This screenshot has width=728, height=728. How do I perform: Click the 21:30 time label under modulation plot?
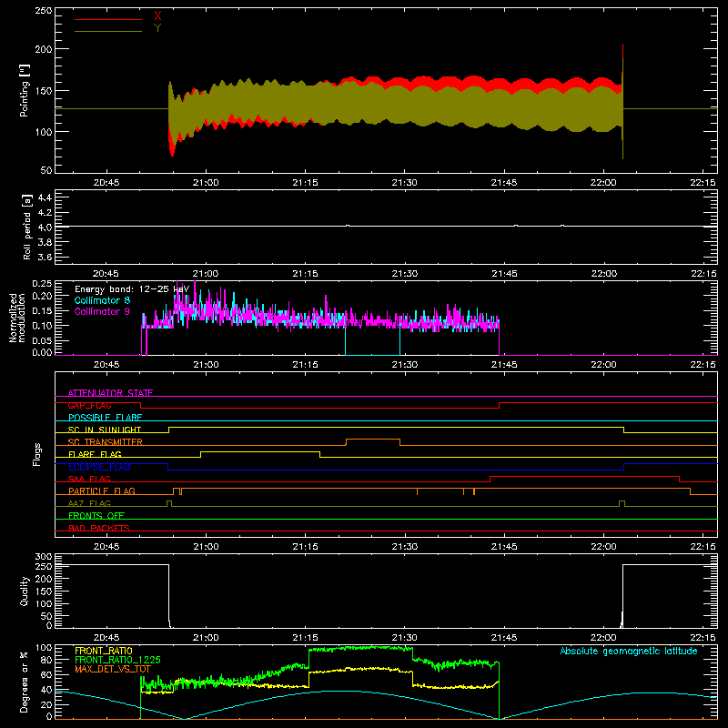pos(405,365)
